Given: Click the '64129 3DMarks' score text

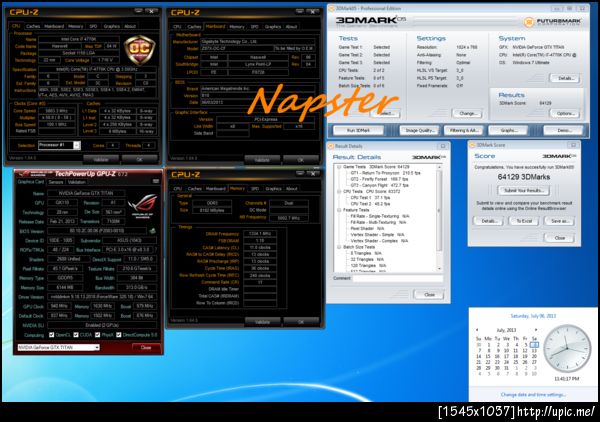Looking at the screenshot, I should point(523,177).
